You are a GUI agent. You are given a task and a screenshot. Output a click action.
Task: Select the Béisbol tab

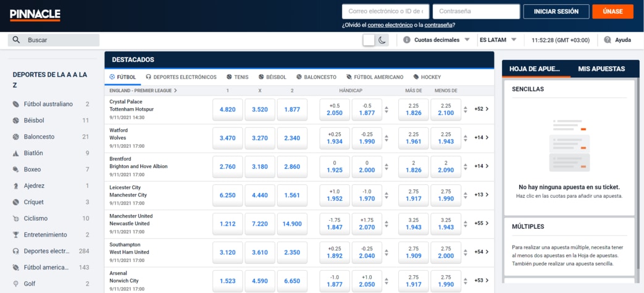coord(272,77)
